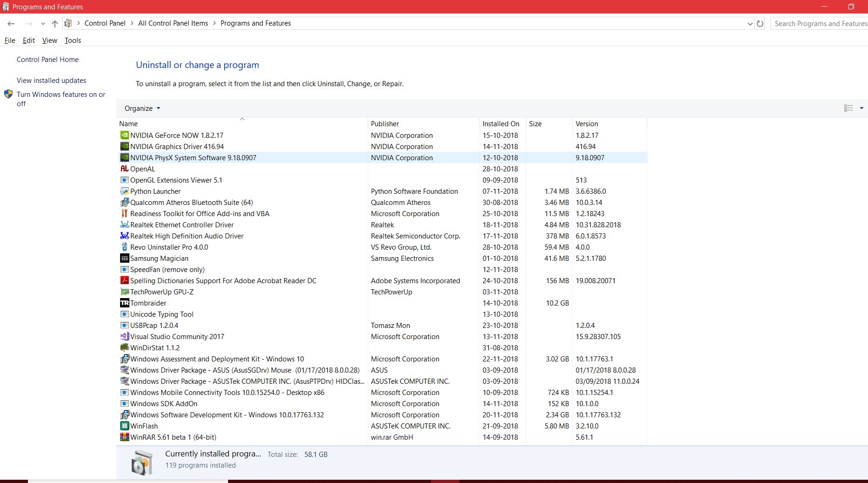Click the Tombraider 10.2 GB size cell
This screenshot has width=868, height=483.
pos(558,303)
